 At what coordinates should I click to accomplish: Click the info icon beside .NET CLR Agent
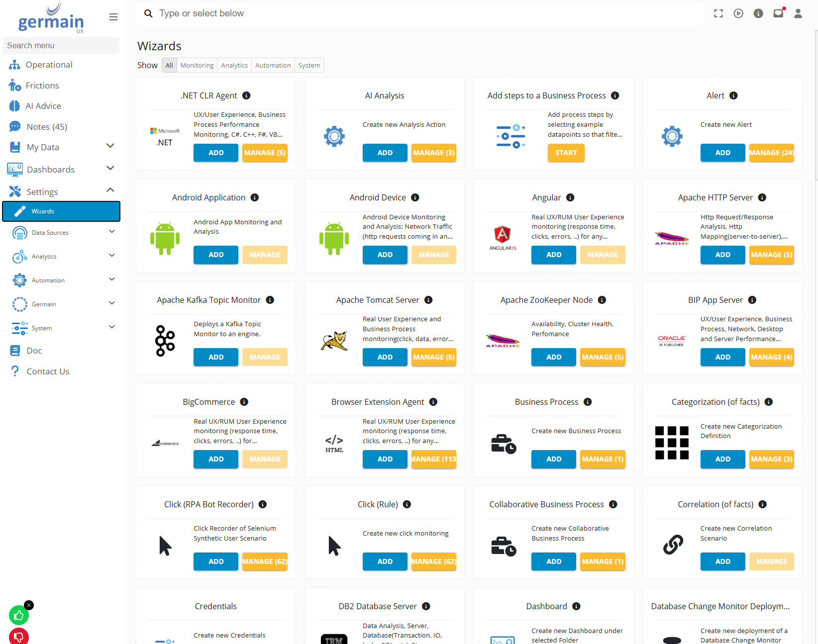coord(246,95)
